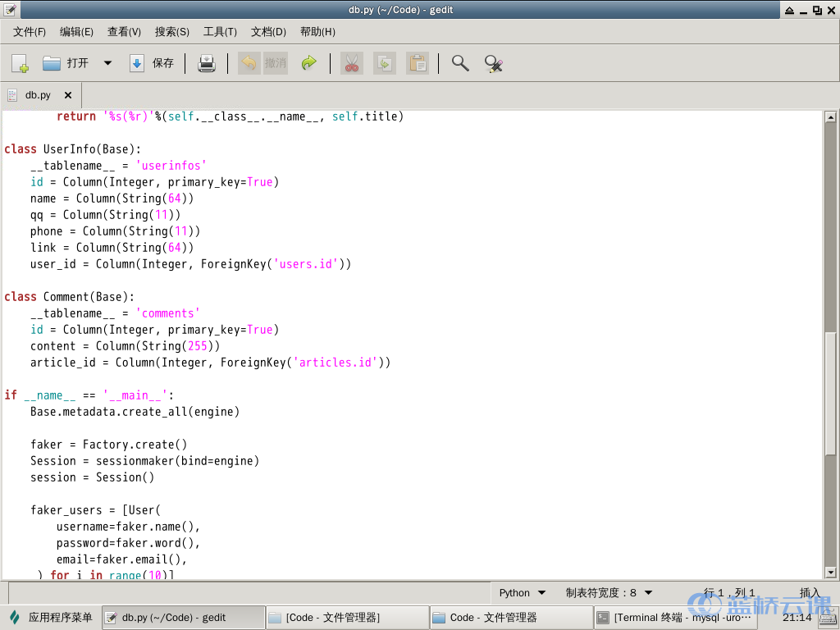This screenshot has height=630, width=840.
Task: Open the 搜索(S) menu
Action: (x=171, y=32)
